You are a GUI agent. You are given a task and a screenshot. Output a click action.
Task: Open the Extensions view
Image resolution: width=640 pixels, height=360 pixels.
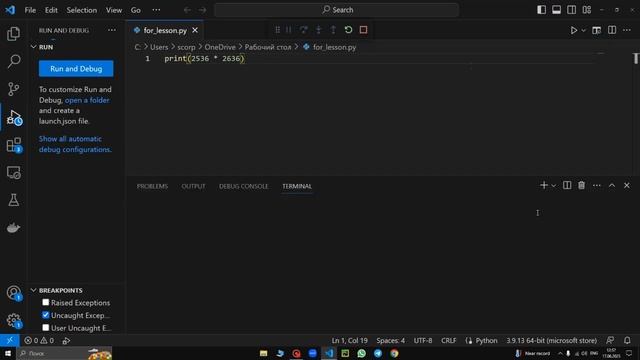pos(13,145)
